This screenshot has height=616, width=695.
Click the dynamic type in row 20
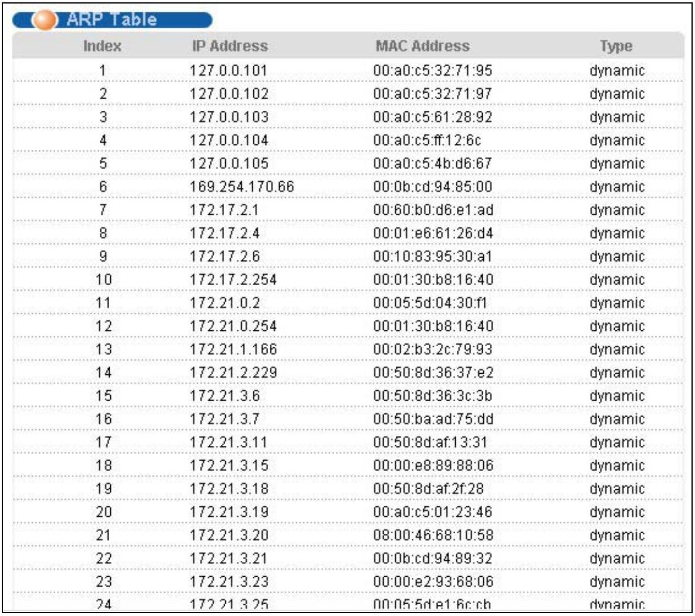coord(617,512)
